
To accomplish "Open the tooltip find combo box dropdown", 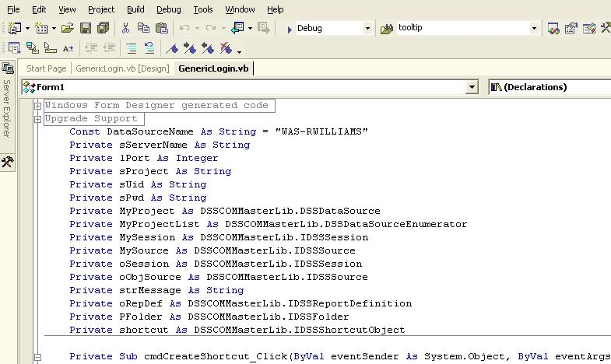I will click(534, 29).
